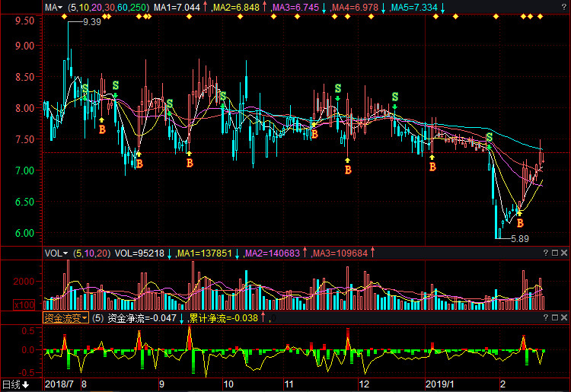This screenshot has width=571, height=392.
Task: Click the 2018/7 date on time axis
Action: click(x=61, y=384)
